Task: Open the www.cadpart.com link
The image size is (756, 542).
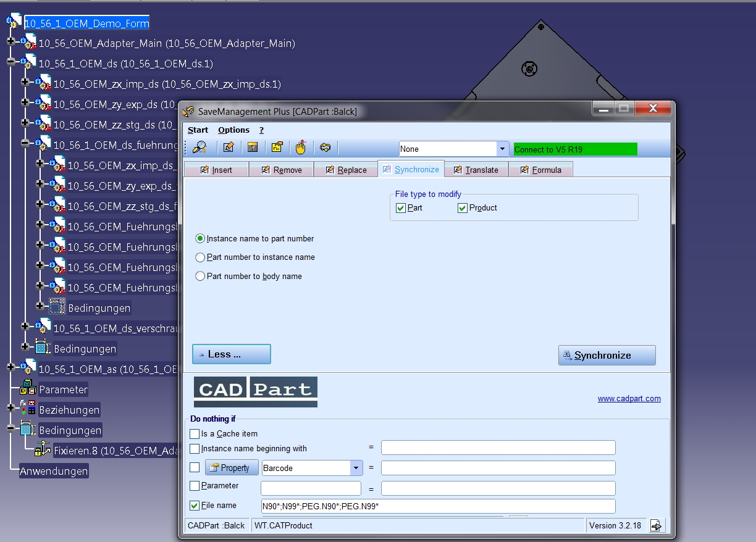Action: click(x=629, y=399)
